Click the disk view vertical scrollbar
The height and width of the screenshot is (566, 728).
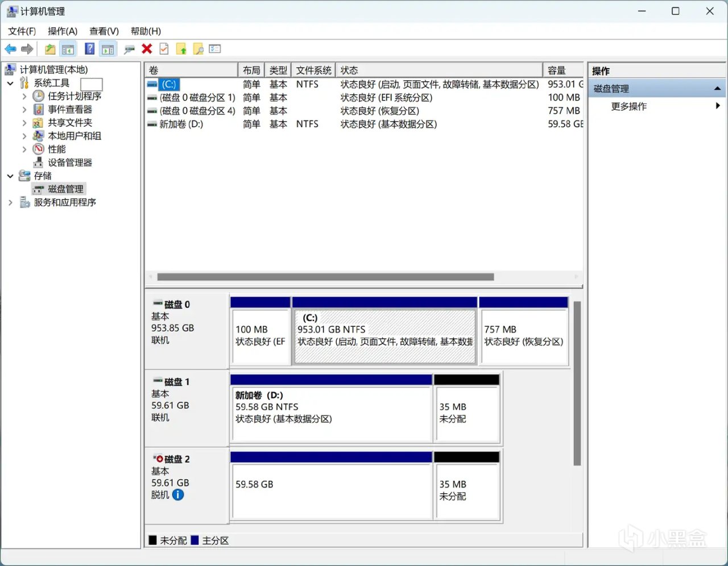coord(577,384)
